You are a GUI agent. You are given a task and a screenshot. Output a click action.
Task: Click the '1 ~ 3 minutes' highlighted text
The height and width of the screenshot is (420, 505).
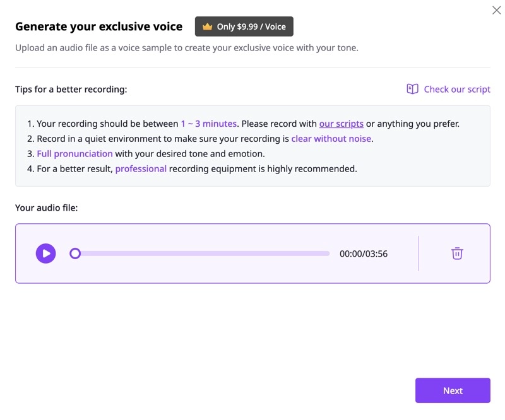[x=208, y=124]
